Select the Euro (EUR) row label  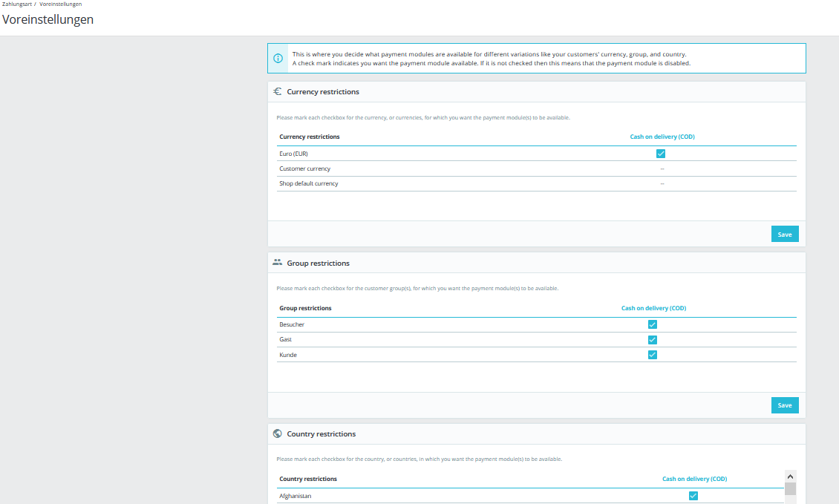point(293,154)
